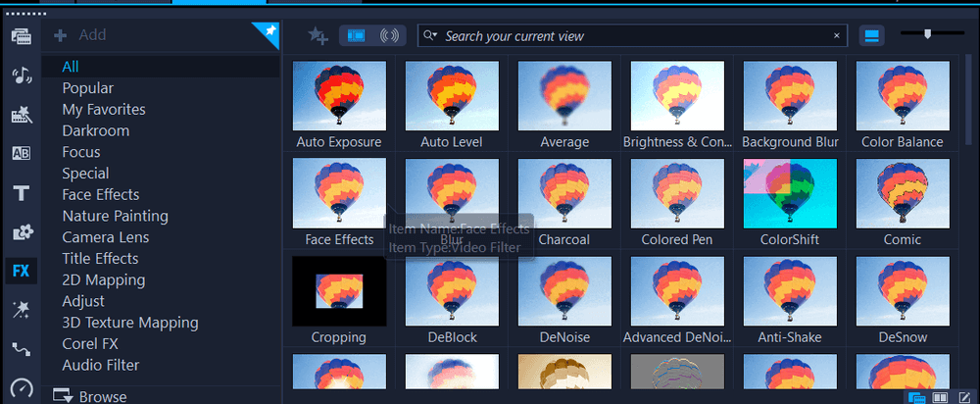Toggle the thumbnail view button beside search
Image resolution: width=980 pixels, height=404 pixels.
871,35
